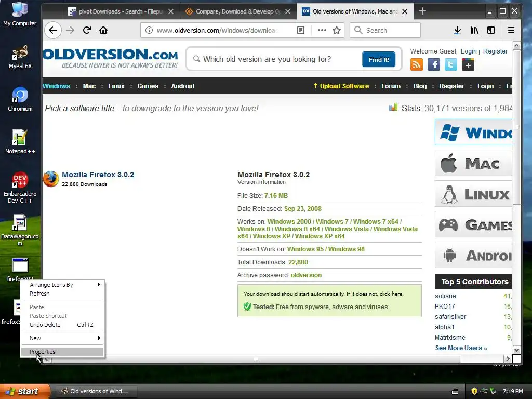
Task: Click the Find It! button
Action: point(379,59)
